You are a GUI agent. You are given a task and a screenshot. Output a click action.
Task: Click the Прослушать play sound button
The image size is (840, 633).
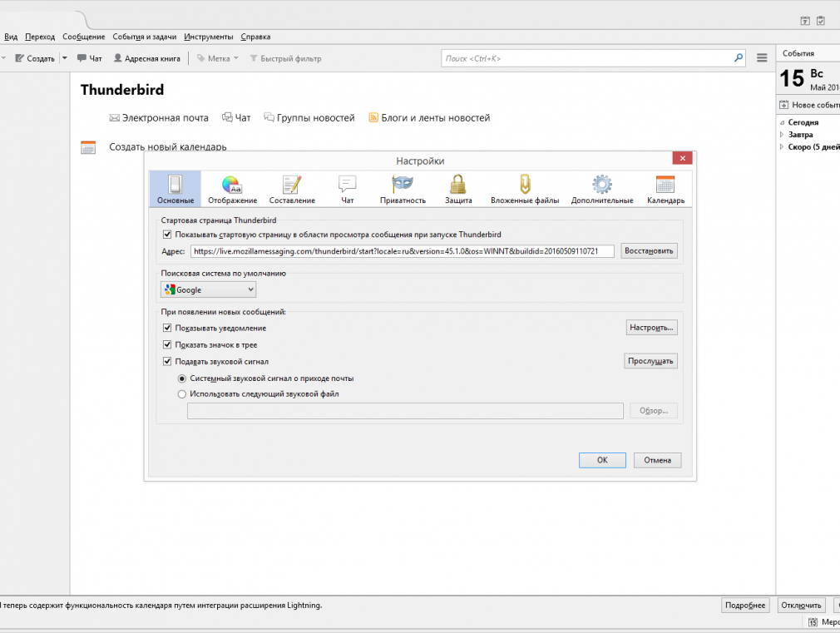(650, 361)
